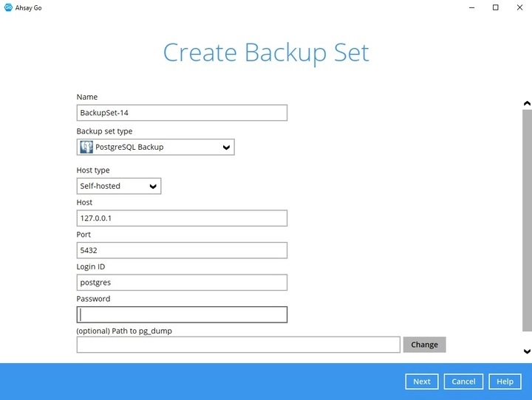Open the Backup set type dropdown
Viewport: 532px width, 400px height.
(x=155, y=147)
